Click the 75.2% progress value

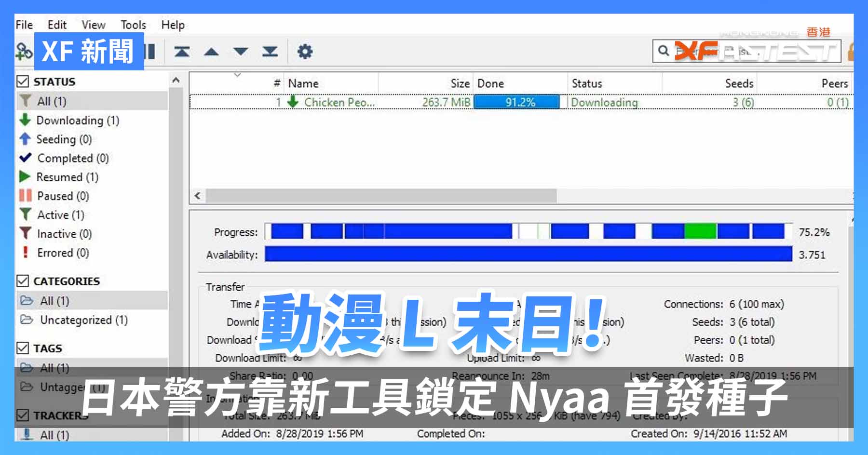814,232
